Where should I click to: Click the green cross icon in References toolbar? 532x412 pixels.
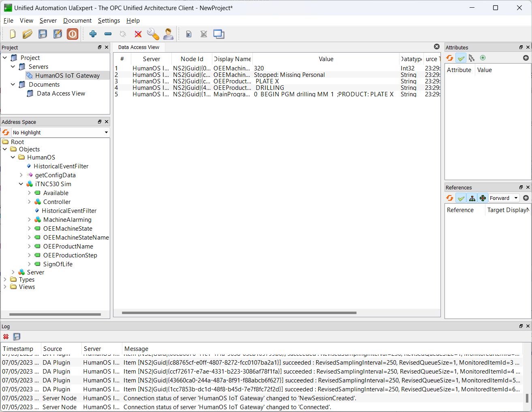(x=483, y=198)
